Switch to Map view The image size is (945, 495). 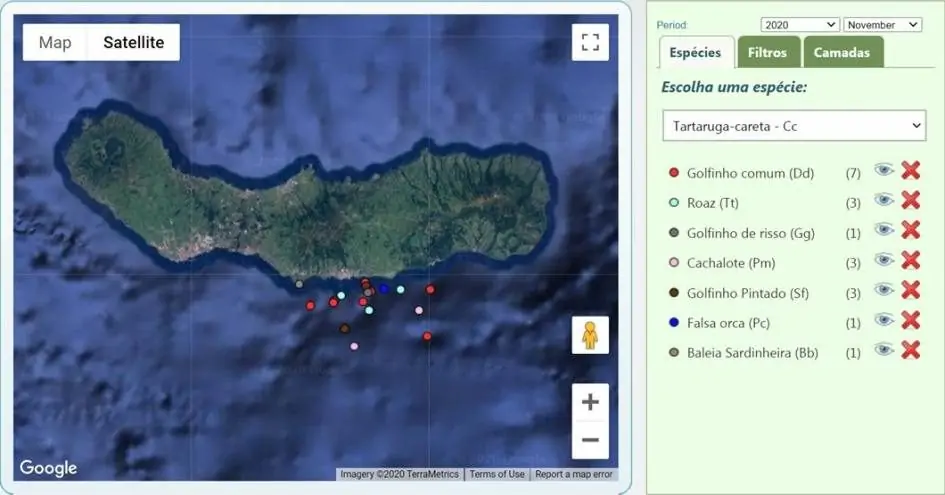55,43
